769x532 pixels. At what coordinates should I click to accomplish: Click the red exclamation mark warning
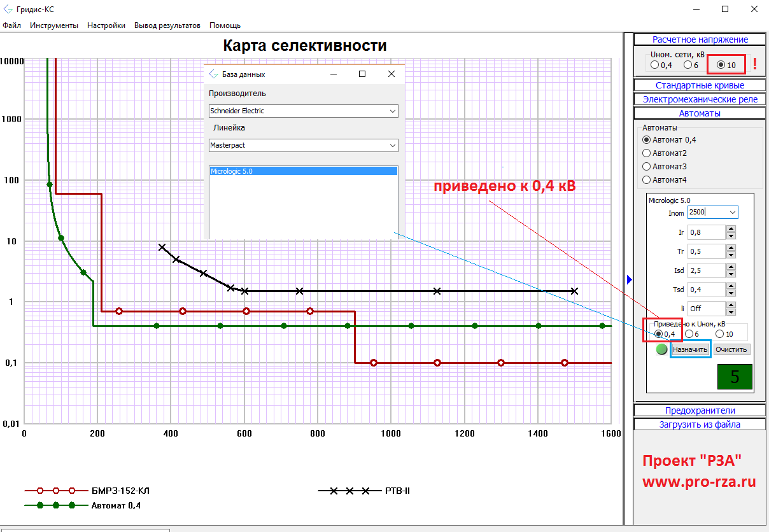[754, 64]
